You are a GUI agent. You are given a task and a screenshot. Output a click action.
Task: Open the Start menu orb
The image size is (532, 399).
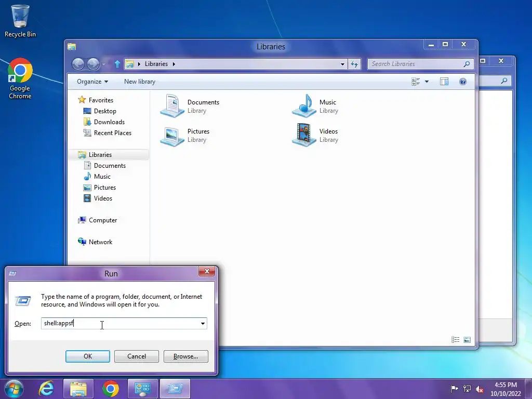(14, 389)
